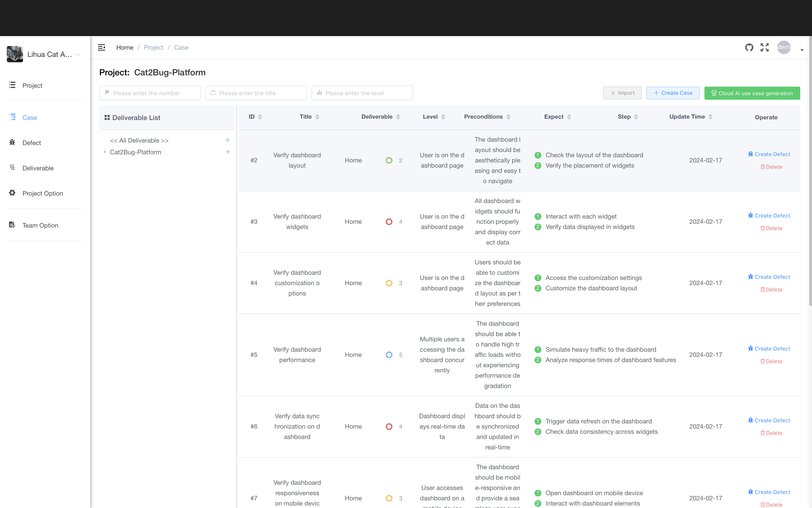Click step 2 badge "Verify the placement"

[538, 166]
